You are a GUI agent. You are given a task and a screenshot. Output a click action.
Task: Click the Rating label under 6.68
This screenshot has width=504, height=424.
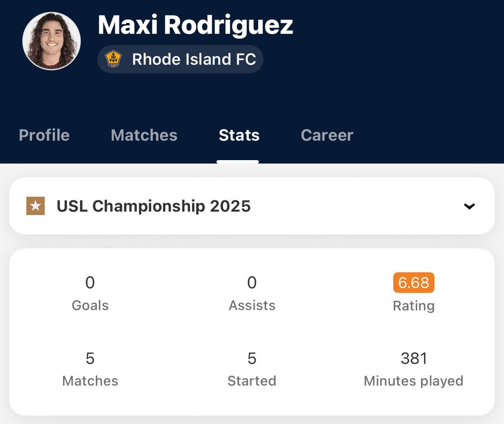413,306
